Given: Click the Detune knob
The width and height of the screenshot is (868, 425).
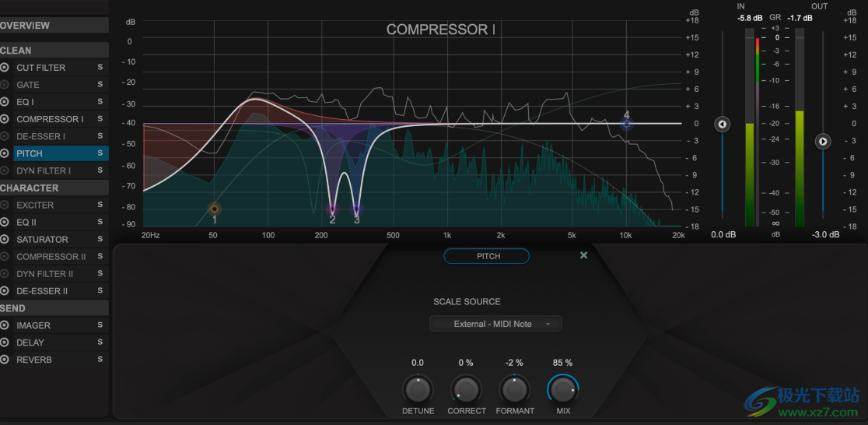Looking at the screenshot, I should click(418, 388).
